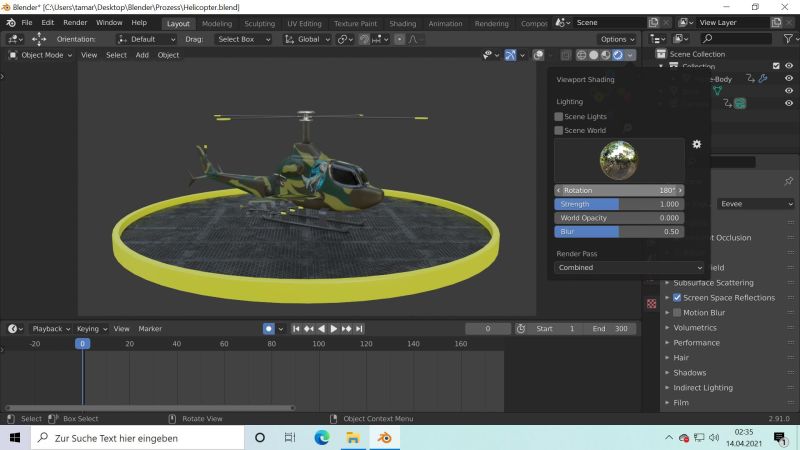Open the Object Mode dropdown
Screen dimensions: 800x450
[x=40, y=55]
